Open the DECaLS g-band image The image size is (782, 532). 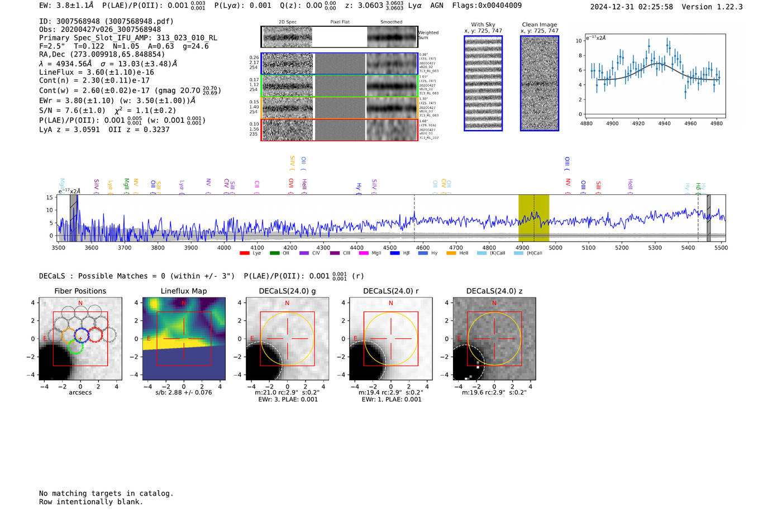(287, 339)
